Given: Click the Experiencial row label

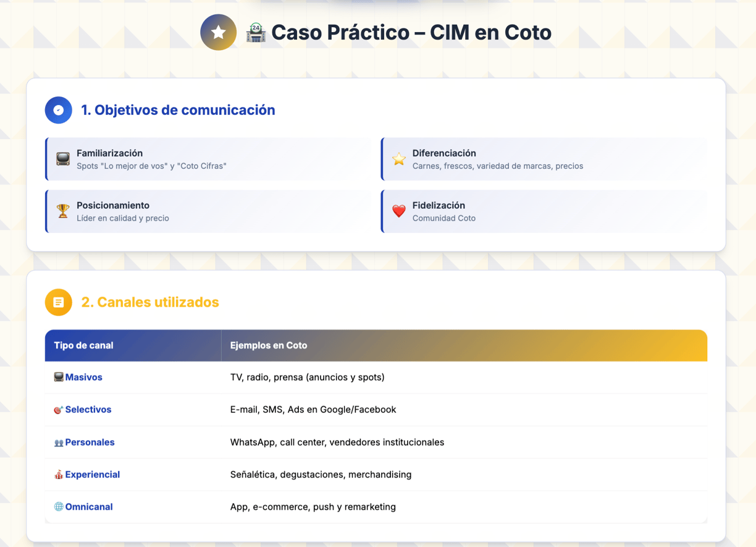Looking at the screenshot, I should (93, 475).
